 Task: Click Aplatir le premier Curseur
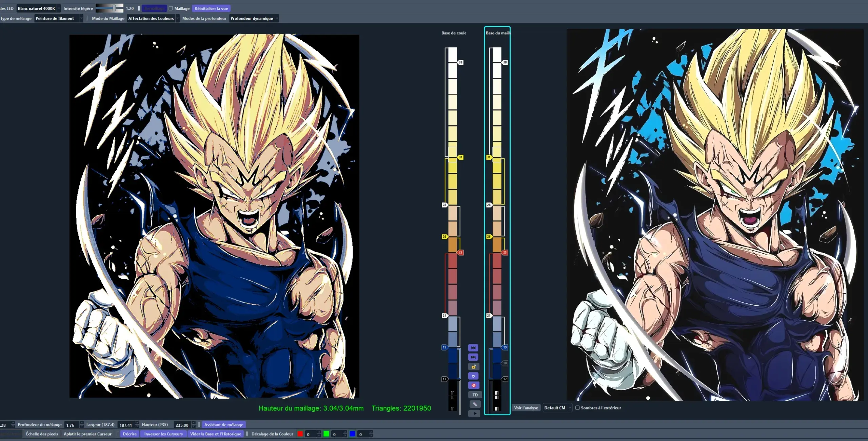87,434
